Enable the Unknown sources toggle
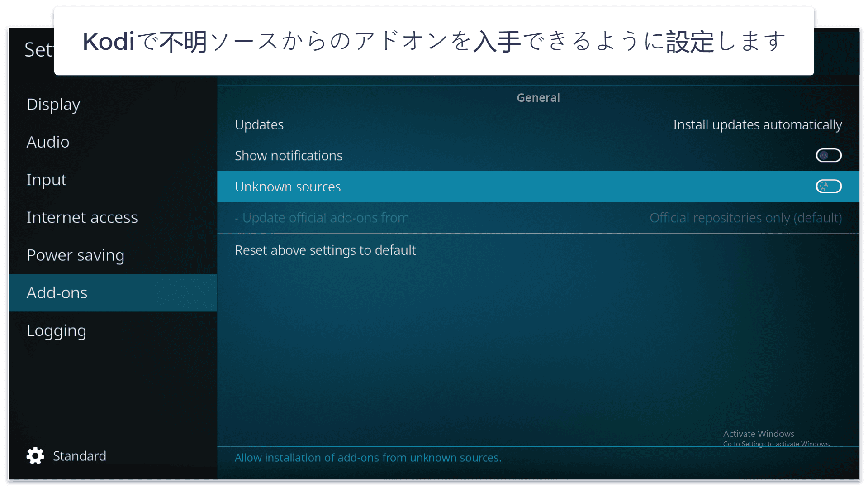 (828, 187)
